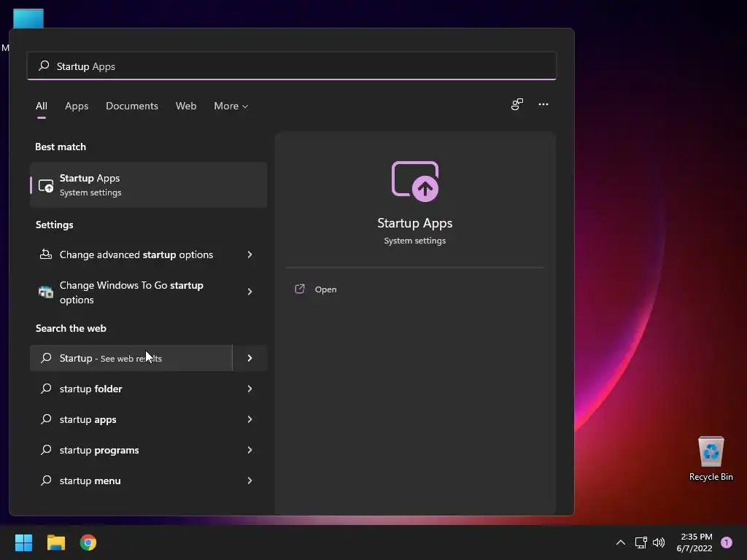Screen dimensions: 747x560
Task: Open File Explorer from the taskbar
Action: [x=56, y=542]
